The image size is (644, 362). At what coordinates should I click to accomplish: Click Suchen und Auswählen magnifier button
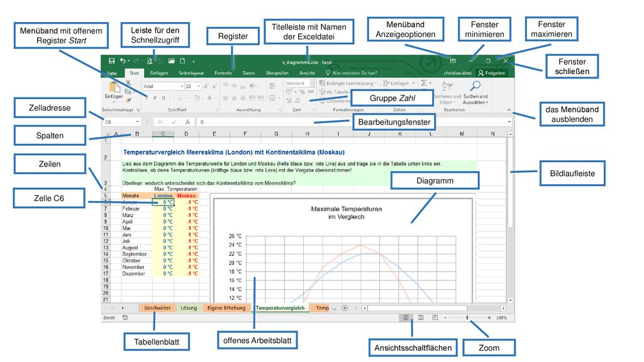pyautogui.click(x=475, y=92)
